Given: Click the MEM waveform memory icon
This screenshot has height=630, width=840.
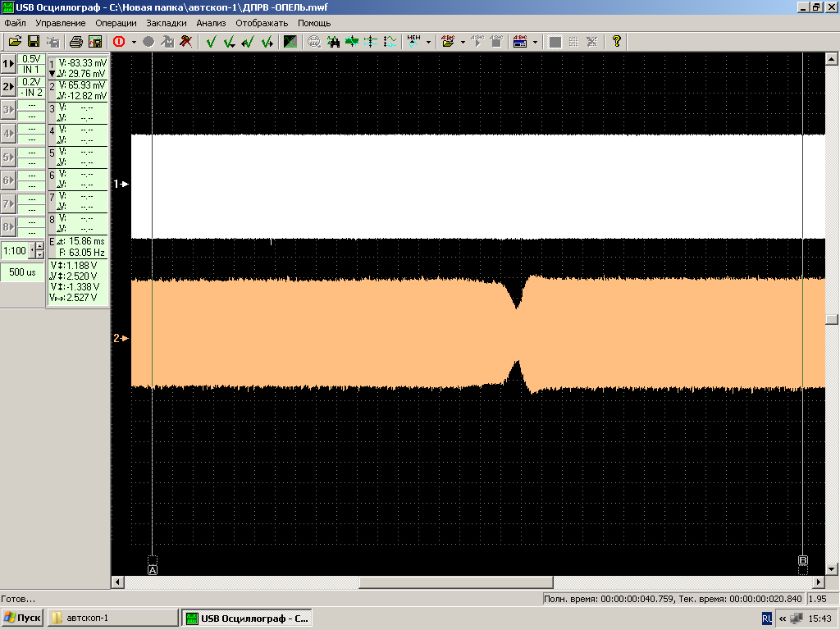Looking at the screenshot, I should coord(413,42).
